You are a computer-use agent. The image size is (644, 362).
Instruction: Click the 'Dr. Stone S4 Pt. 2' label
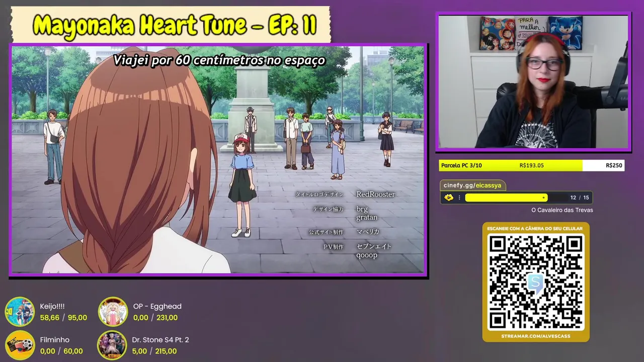coord(160,340)
